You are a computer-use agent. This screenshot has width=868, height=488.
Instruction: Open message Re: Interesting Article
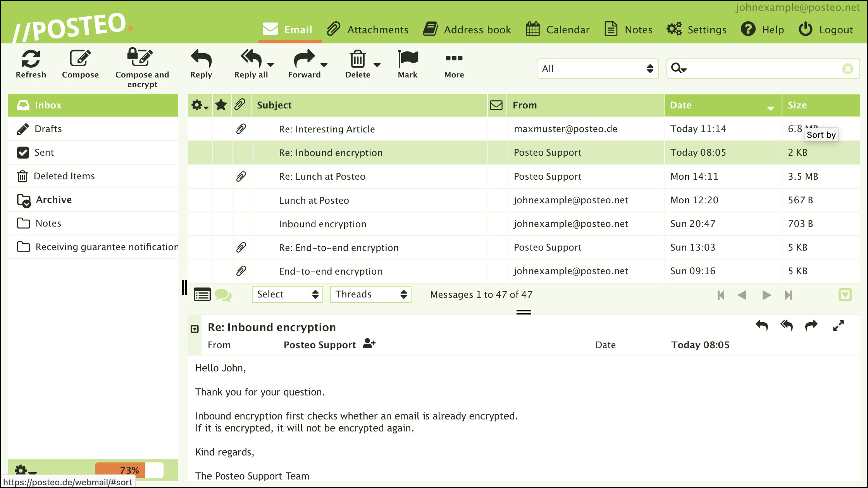pyautogui.click(x=524, y=129)
